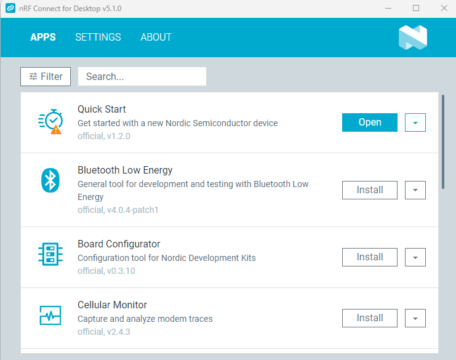Expand dropdown next to Quick Start Open
The width and height of the screenshot is (456, 360).
tap(415, 122)
